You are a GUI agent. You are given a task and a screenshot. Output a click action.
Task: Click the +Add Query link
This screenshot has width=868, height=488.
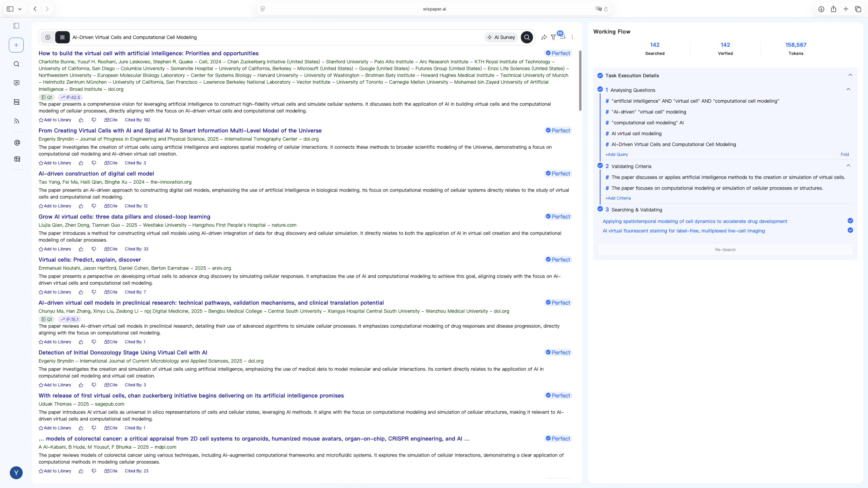[x=616, y=155]
